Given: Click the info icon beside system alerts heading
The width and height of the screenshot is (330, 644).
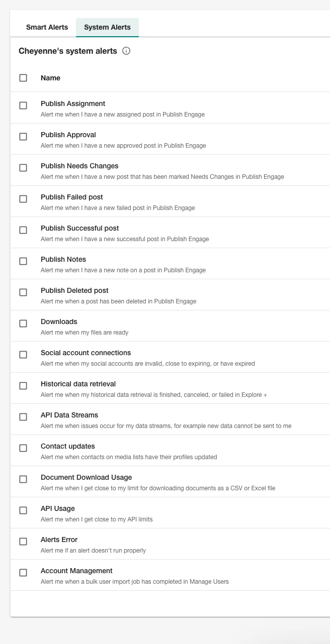Looking at the screenshot, I should tap(126, 51).
